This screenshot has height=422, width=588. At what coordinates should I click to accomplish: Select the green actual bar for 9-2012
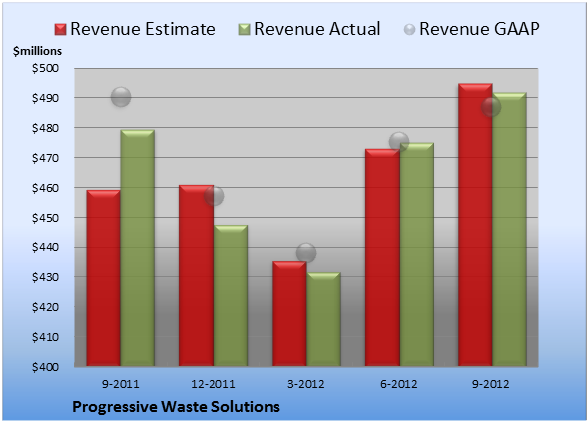pos(509,229)
